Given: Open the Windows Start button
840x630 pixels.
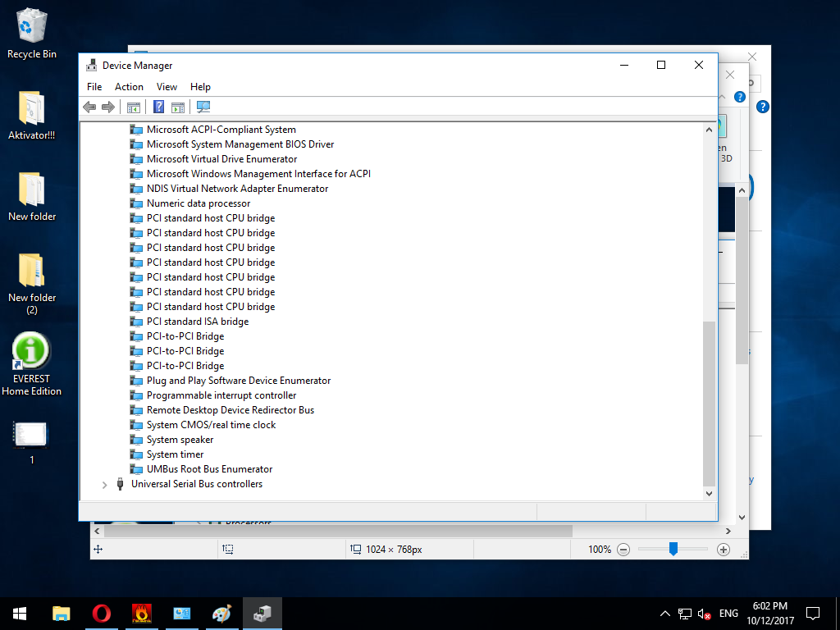Looking at the screenshot, I should coord(20,614).
